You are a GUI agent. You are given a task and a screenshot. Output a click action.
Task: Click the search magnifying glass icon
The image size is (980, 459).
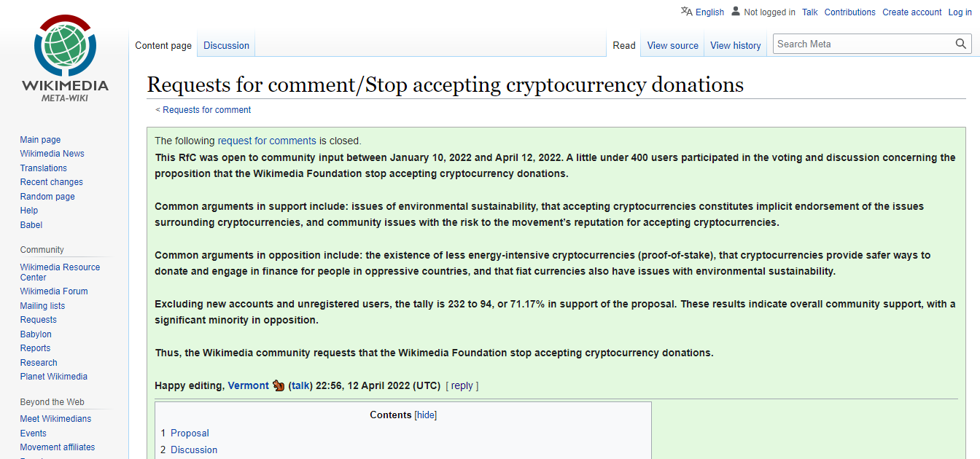pyautogui.click(x=961, y=44)
